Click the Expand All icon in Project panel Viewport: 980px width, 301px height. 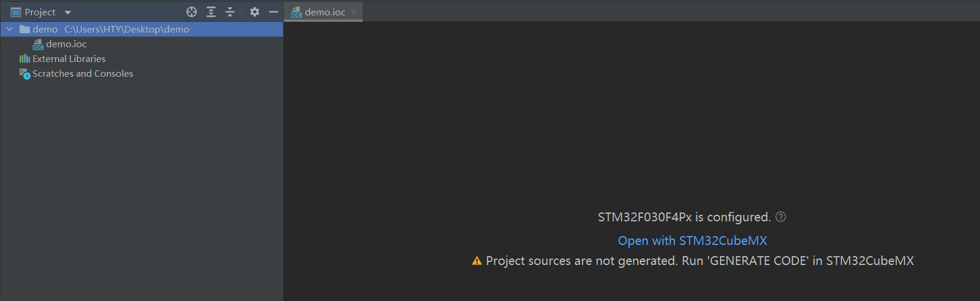[211, 12]
